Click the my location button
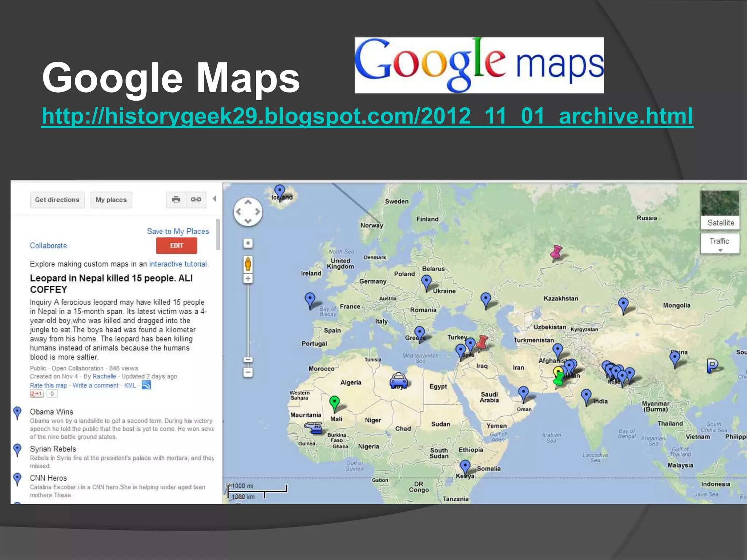The image size is (747, 560). point(248,243)
